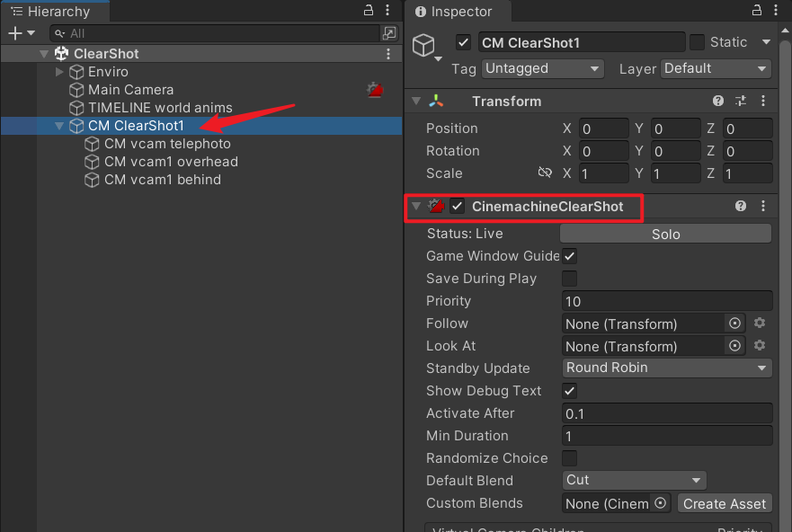Select the Enviro game object
Screen dimensions: 792x532
click(108, 72)
